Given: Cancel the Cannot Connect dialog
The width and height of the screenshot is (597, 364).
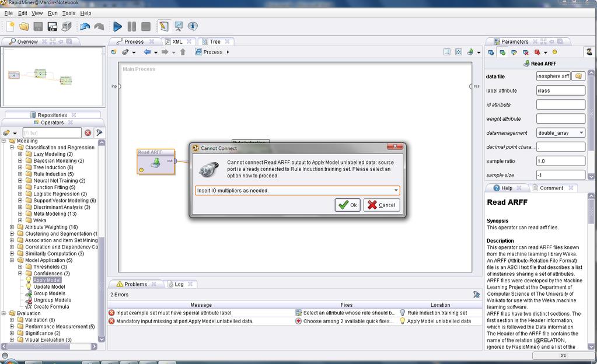Looking at the screenshot, I should click(382, 205).
